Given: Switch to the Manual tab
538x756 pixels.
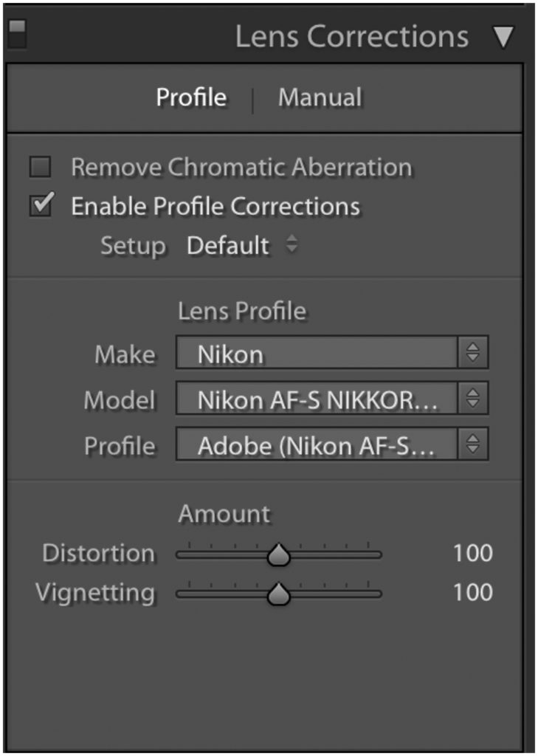Looking at the screenshot, I should click(320, 97).
